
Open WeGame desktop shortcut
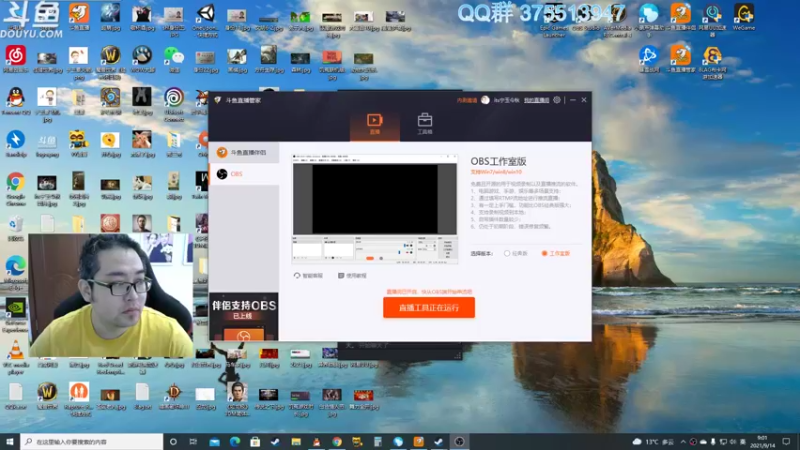[x=744, y=18]
